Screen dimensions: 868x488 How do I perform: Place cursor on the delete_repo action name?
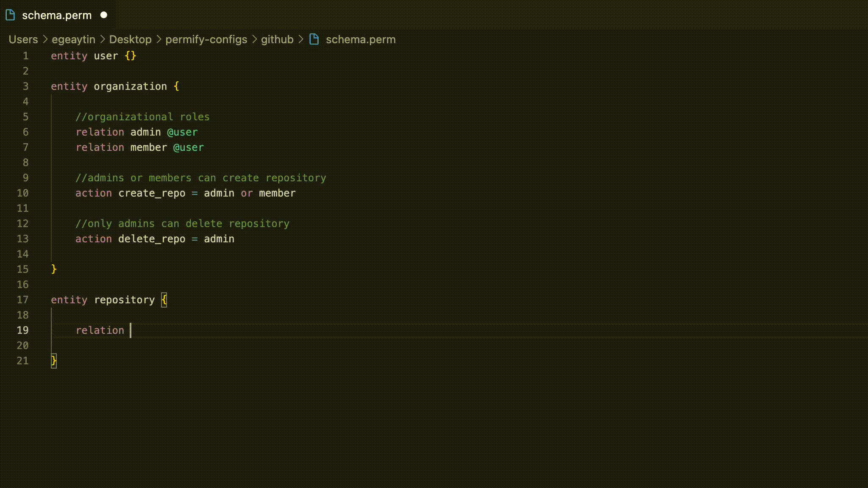click(151, 239)
